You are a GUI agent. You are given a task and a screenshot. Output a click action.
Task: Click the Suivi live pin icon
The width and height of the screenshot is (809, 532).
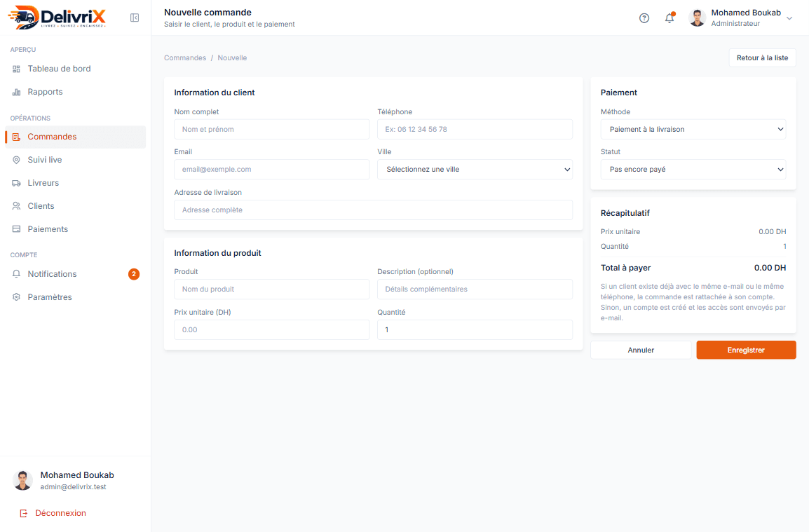point(17,160)
